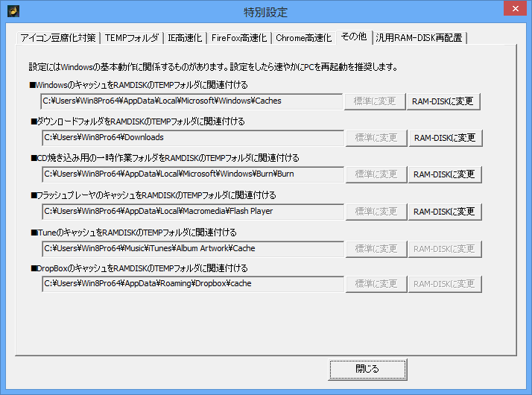Click the Burn folder path field
532x395 pixels.
pyautogui.click(x=192, y=174)
